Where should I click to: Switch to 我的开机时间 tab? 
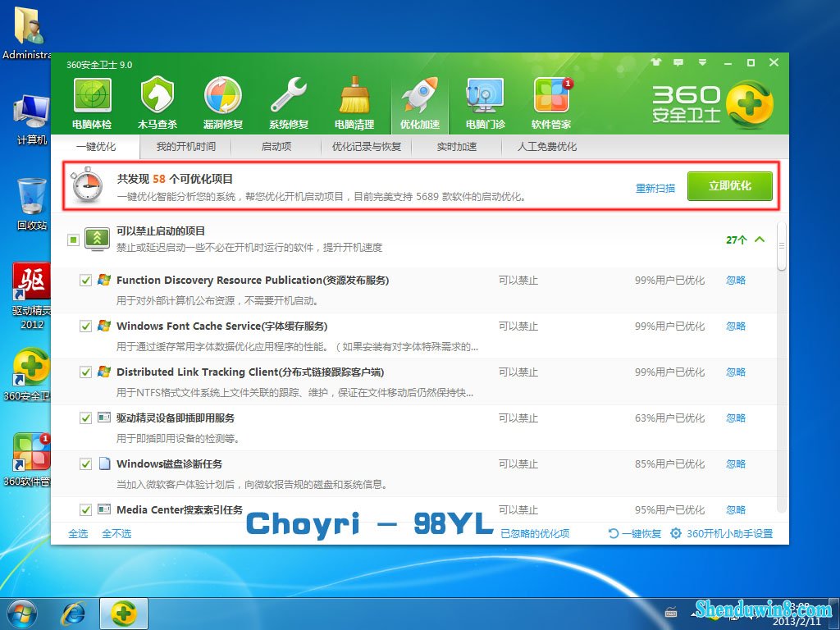click(186, 147)
